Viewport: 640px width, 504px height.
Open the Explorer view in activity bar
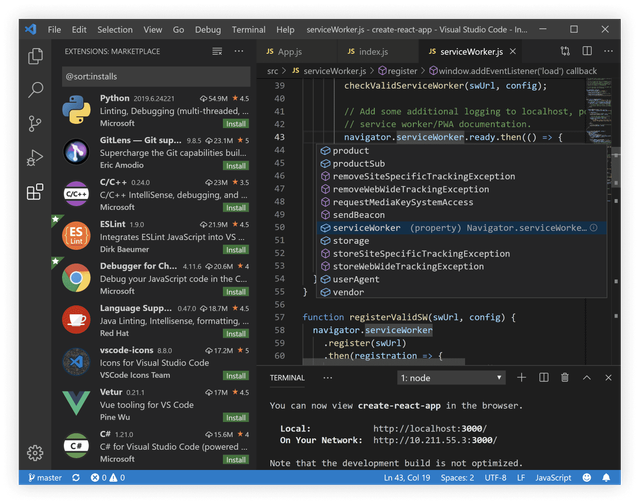[35, 56]
